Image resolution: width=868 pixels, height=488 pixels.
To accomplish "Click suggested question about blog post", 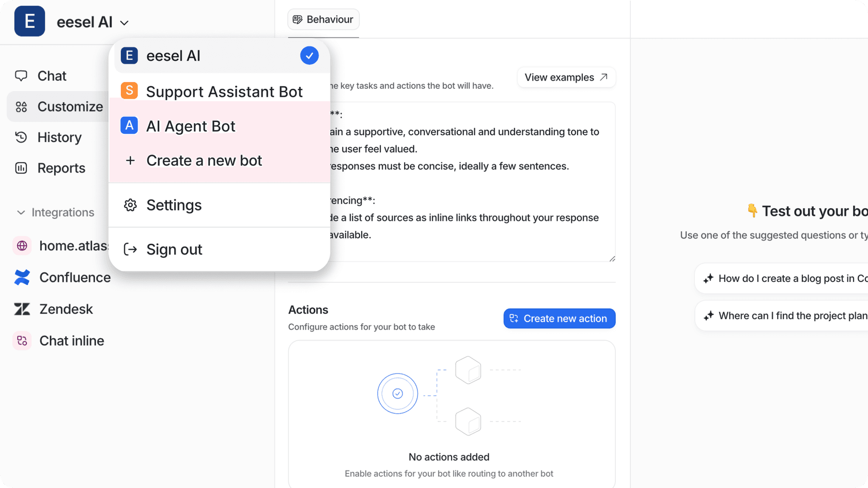I will coord(781,278).
